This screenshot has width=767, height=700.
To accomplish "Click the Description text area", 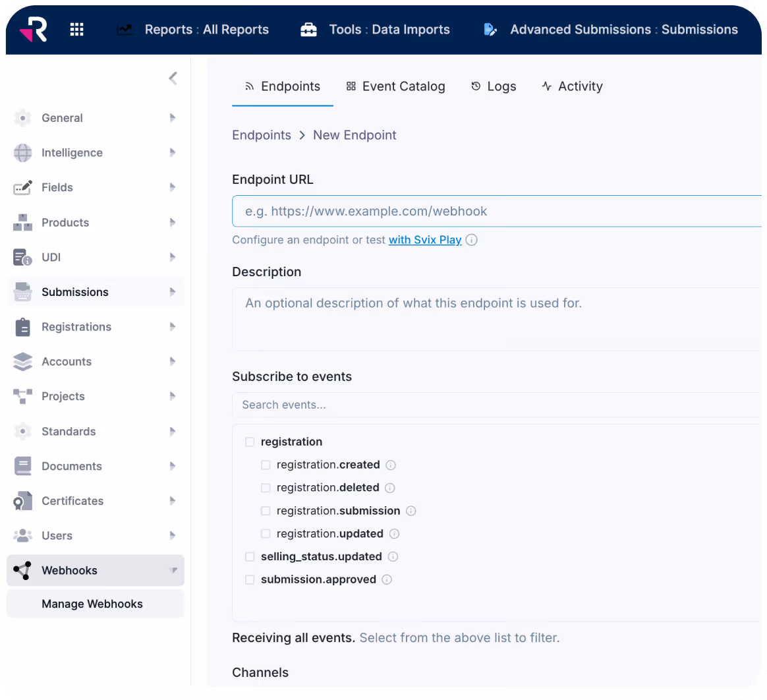I will pyautogui.click(x=496, y=319).
